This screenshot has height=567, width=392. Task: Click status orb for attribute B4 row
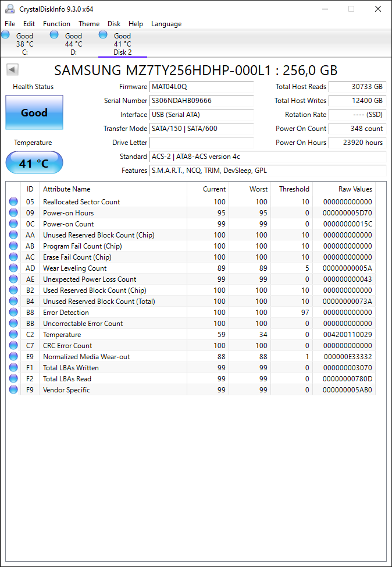click(13, 301)
